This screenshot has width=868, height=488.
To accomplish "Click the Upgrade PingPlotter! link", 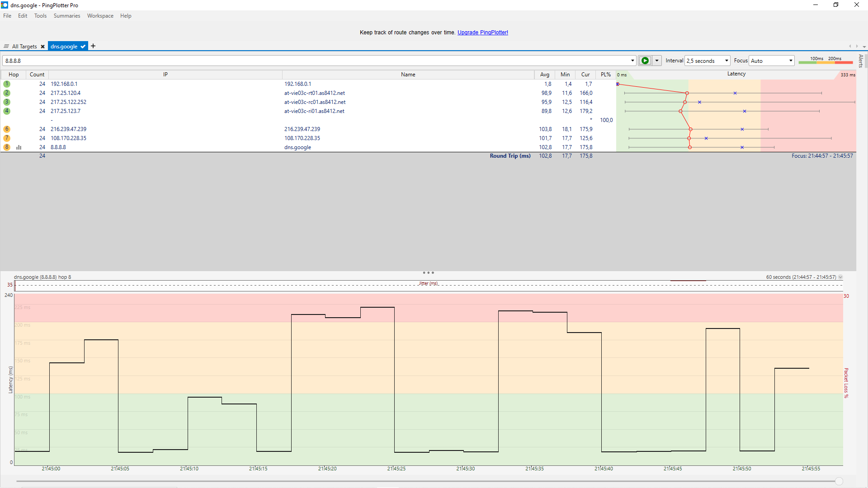I will point(482,33).
